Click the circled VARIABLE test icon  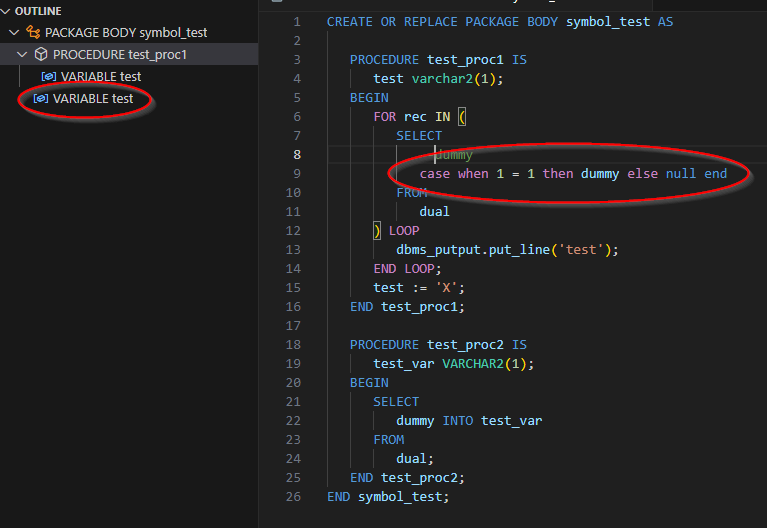(x=41, y=98)
